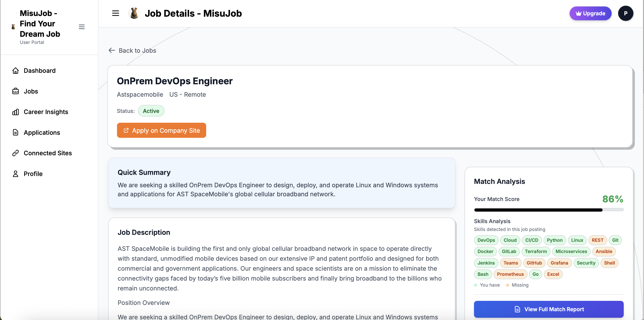Viewport: 644px width, 320px height.
Task: Click Apply on Company Site
Action: (x=161, y=130)
